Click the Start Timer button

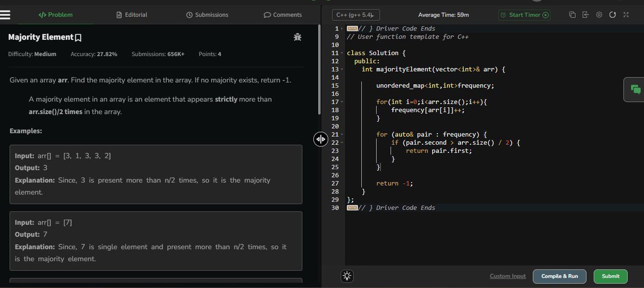click(x=525, y=15)
